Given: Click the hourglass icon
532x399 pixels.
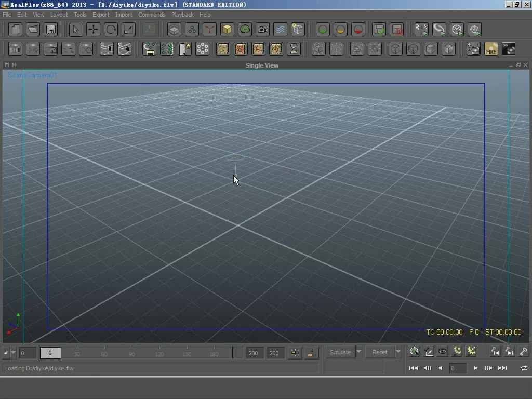Looking at the screenshot, I should 294,49.
